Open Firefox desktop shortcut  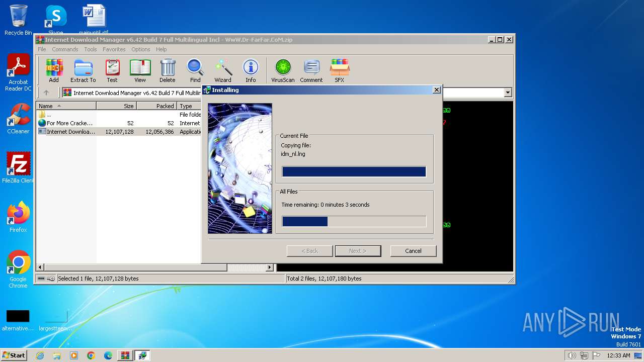tap(18, 217)
